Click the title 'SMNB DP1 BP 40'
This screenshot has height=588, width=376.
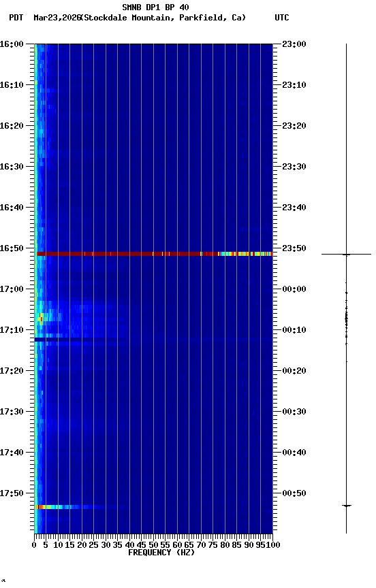[x=155, y=7]
